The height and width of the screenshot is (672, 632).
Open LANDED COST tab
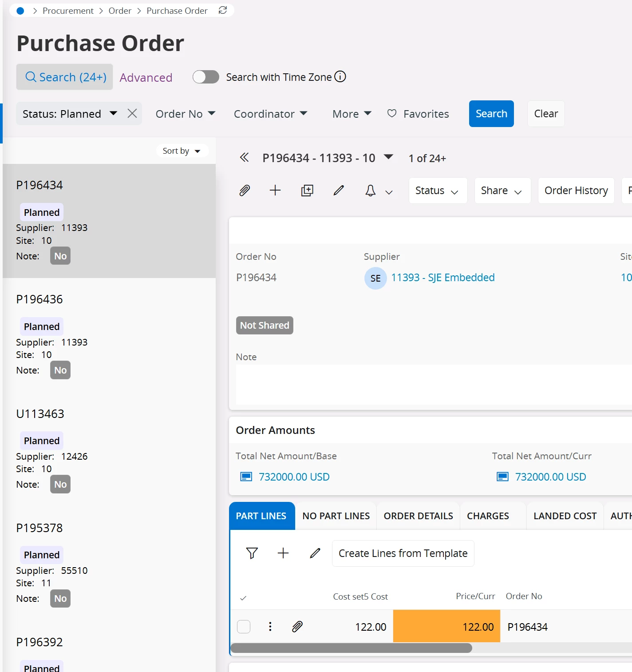pyautogui.click(x=565, y=516)
